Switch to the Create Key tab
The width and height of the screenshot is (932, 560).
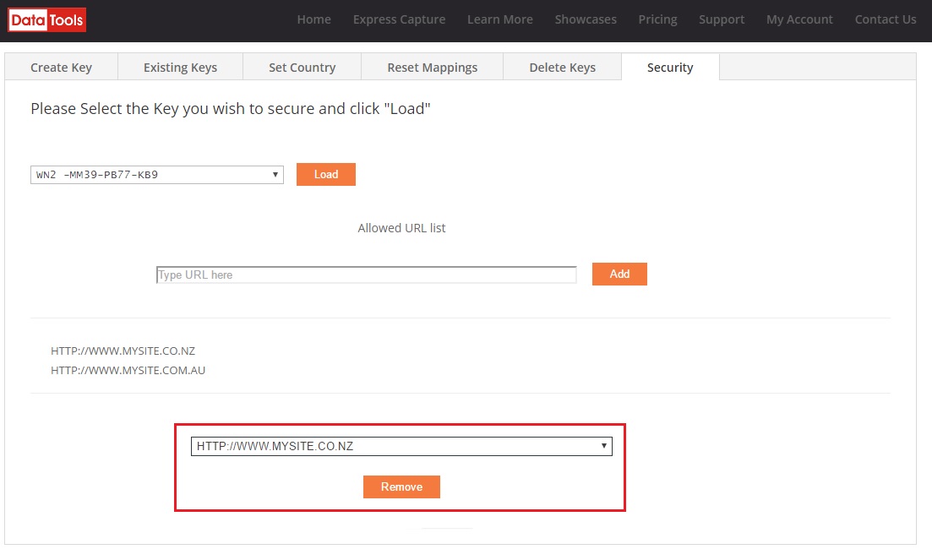pos(61,68)
